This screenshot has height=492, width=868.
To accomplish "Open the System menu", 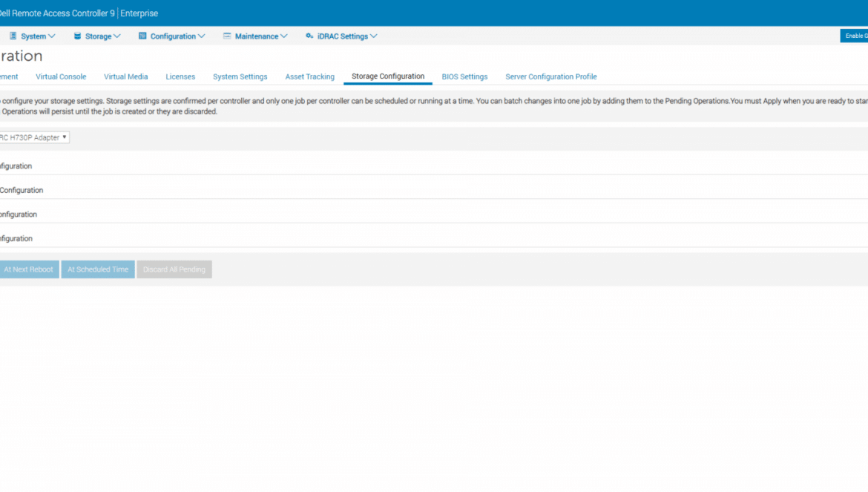I will tap(33, 36).
